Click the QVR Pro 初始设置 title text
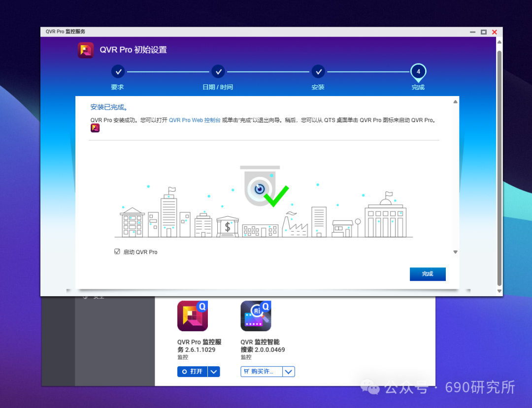This screenshot has width=532, height=408. pos(133,50)
